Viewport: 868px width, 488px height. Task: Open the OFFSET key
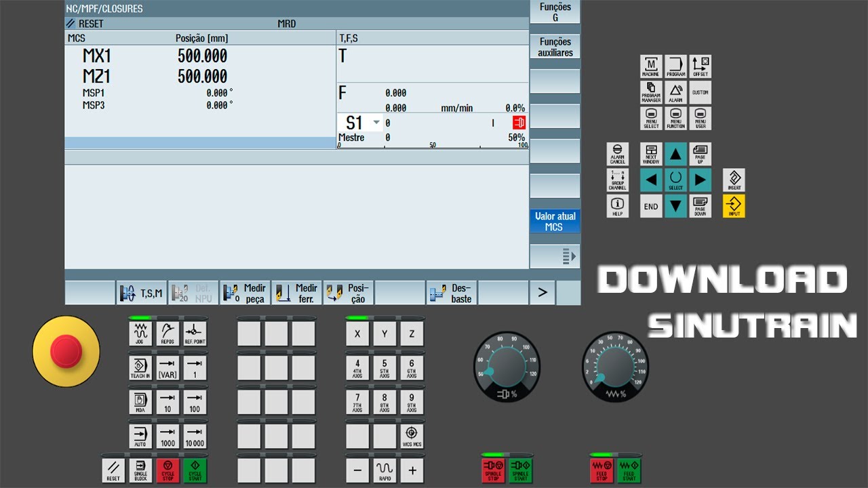pyautogui.click(x=701, y=66)
